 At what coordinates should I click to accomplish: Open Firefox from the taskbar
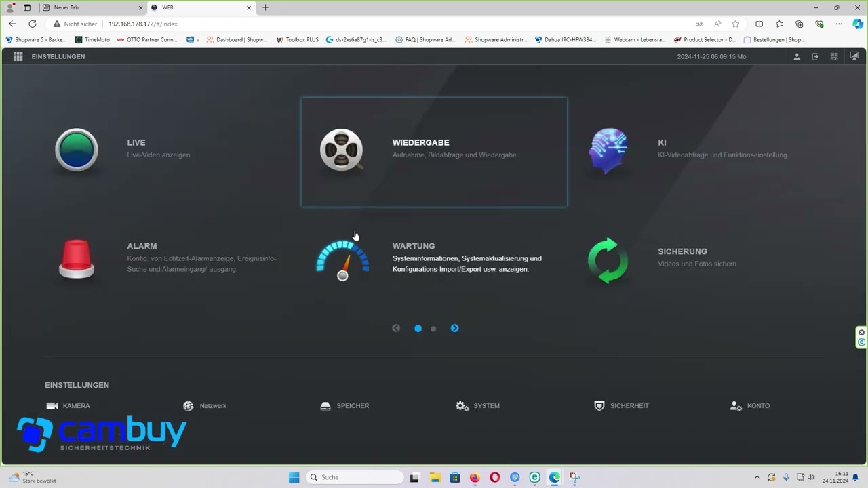point(475,477)
